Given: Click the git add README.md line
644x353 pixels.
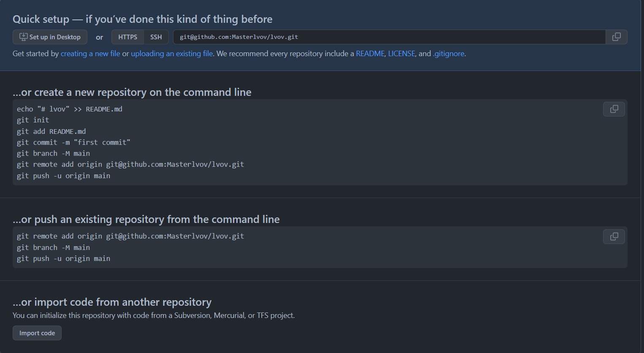Looking at the screenshot, I should point(51,131).
